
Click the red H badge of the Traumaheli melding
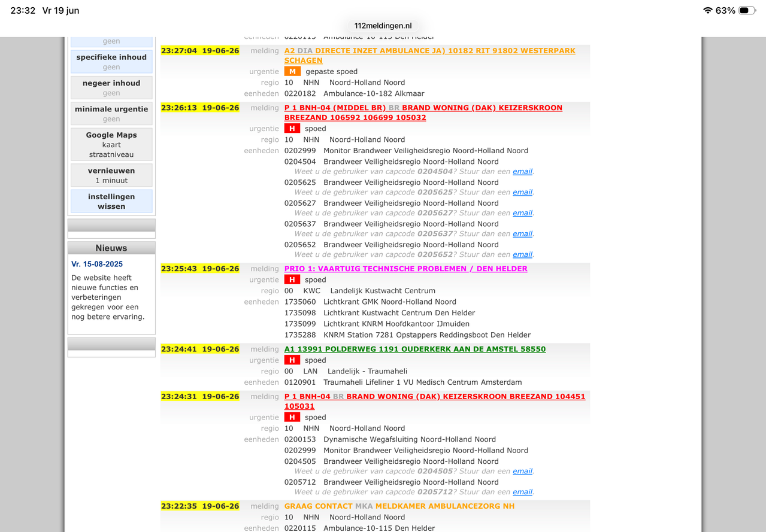point(292,360)
